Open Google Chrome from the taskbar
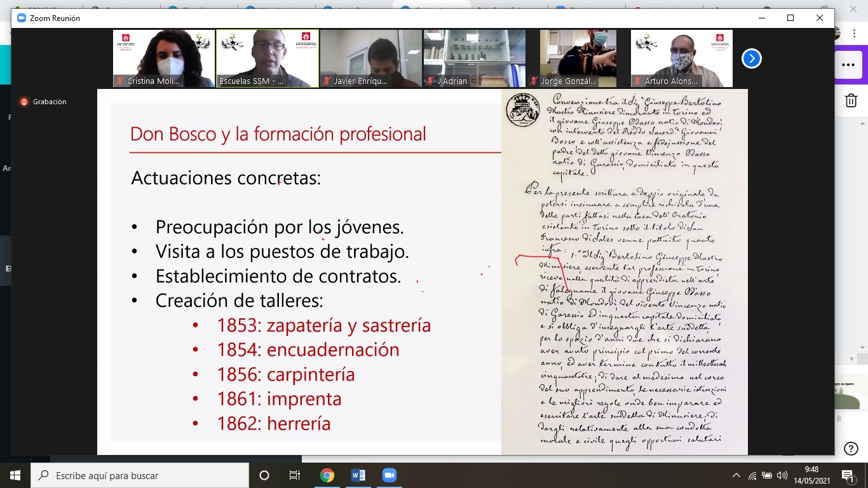The width and height of the screenshot is (868, 488). (327, 475)
